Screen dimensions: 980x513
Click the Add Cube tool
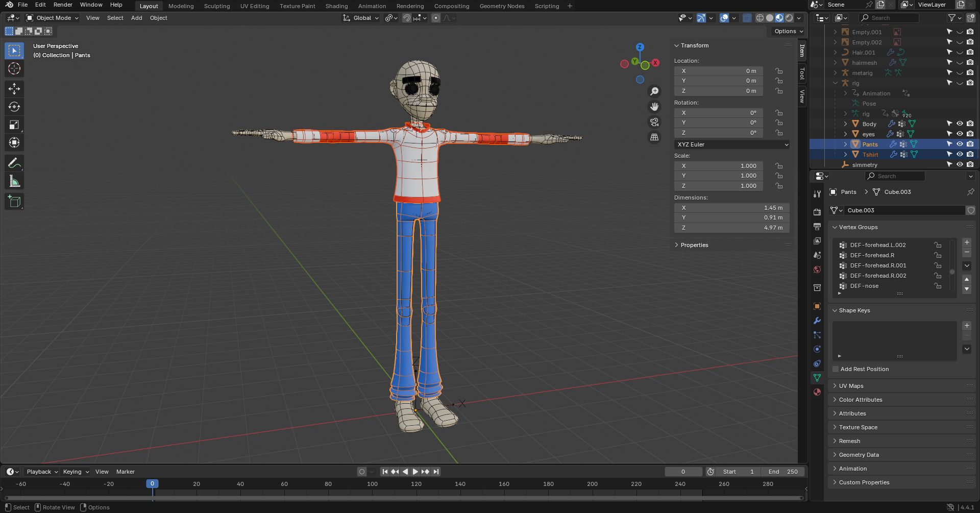point(14,202)
